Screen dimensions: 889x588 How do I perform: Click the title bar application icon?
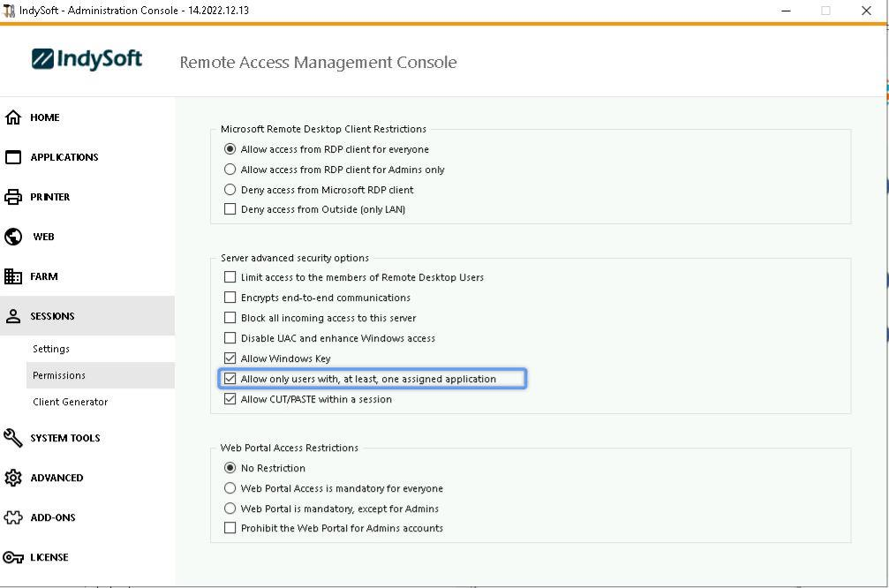tap(9, 11)
